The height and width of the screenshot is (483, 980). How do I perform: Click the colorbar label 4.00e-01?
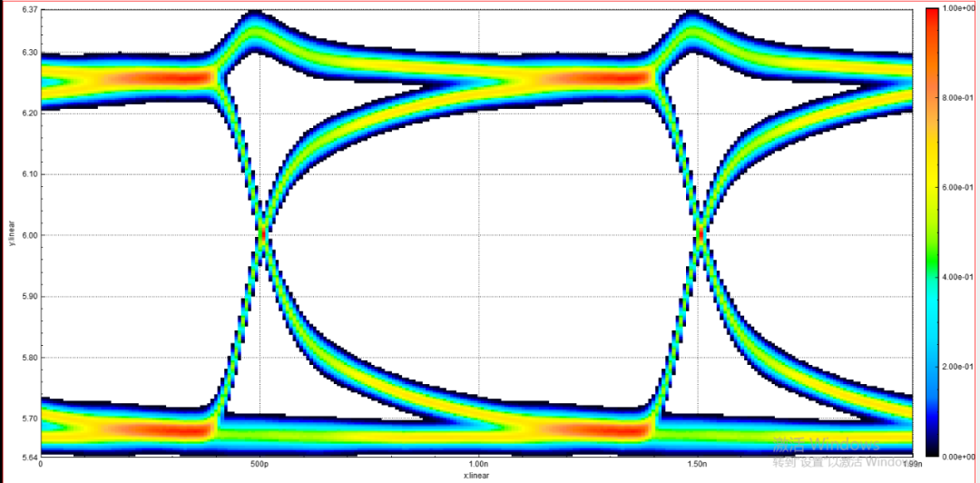tap(959, 277)
